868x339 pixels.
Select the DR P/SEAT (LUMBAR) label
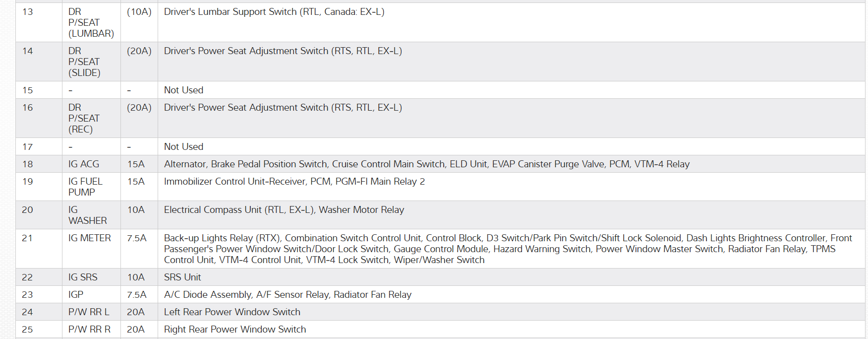pyautogui.click(x=91, y=23)
